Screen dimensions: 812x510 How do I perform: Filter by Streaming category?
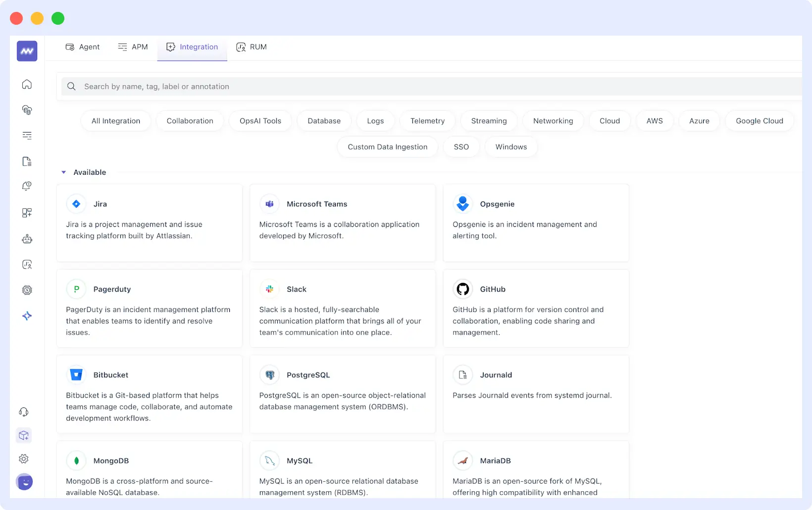489,121
